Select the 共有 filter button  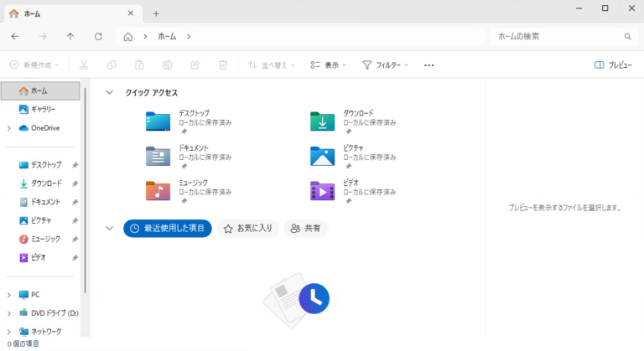point(305,228)
